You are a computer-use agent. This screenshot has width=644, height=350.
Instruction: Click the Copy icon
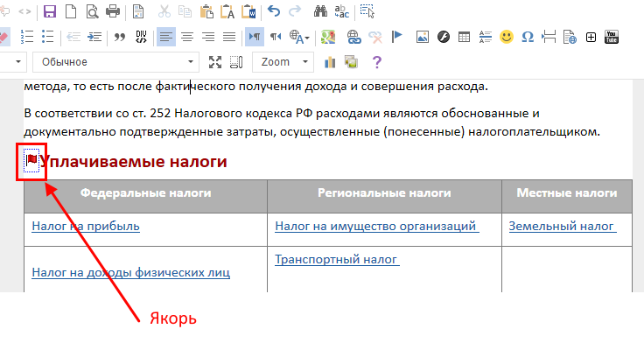tap(185, 11)
